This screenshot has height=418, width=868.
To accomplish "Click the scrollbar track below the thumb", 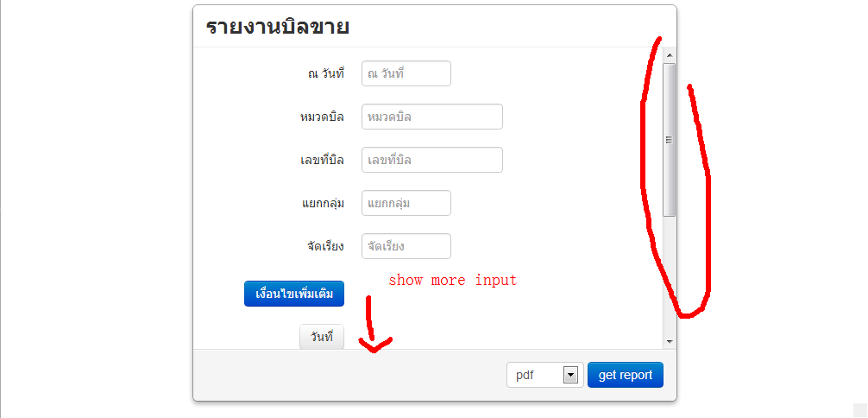I will [x=670, y=276].
